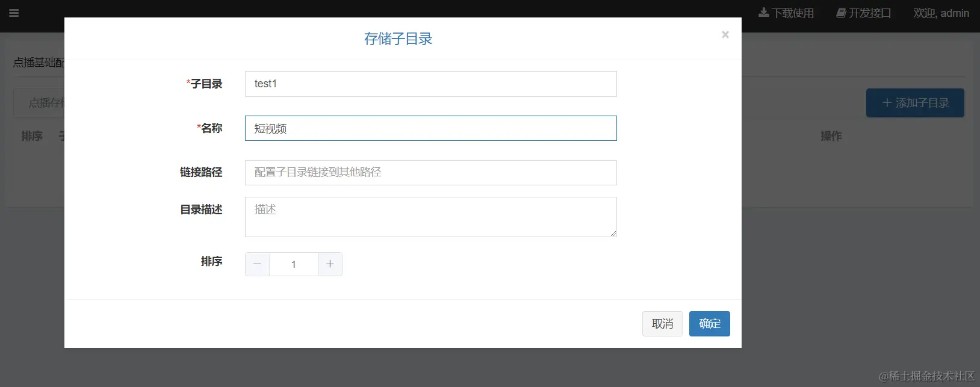Click the 链接路径 label
The width and height of the screenshot is (980, 387).
coord(201,172)
